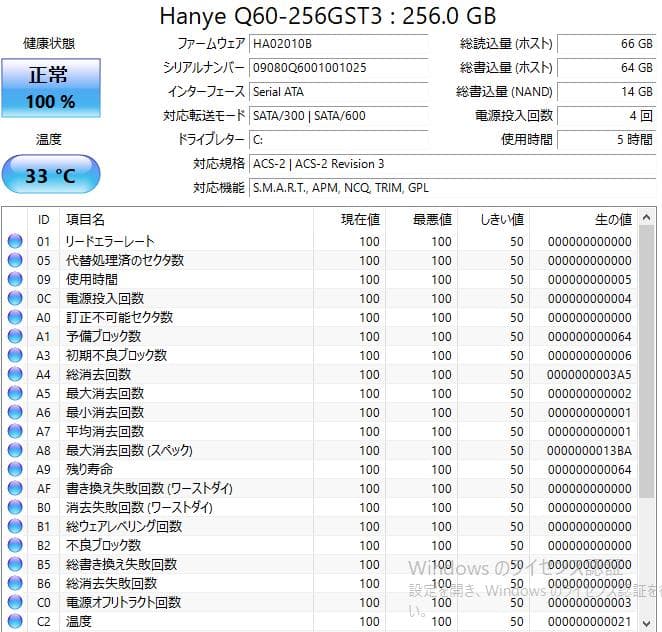Click the status orb for row A5 最大消去回数
This screenshot has width=662, height=632.
(15, 393)
